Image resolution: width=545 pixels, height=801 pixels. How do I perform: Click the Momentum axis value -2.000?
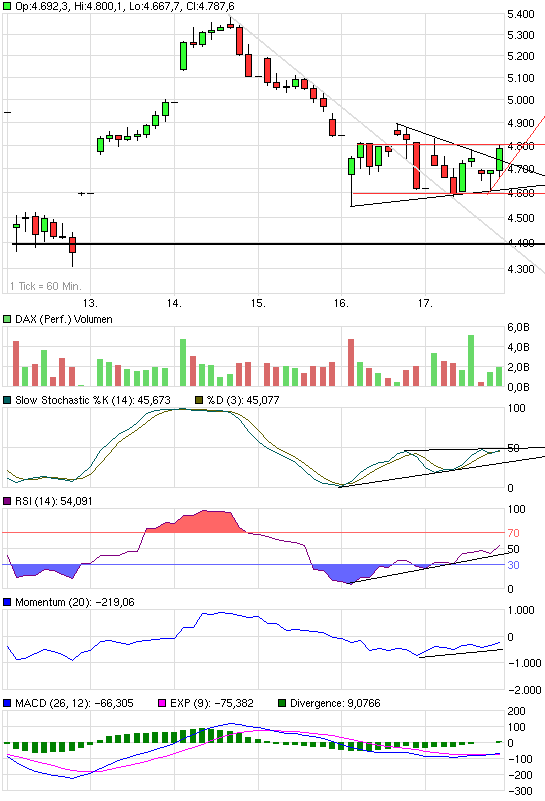pyautogui.click(x=524, y=690)
